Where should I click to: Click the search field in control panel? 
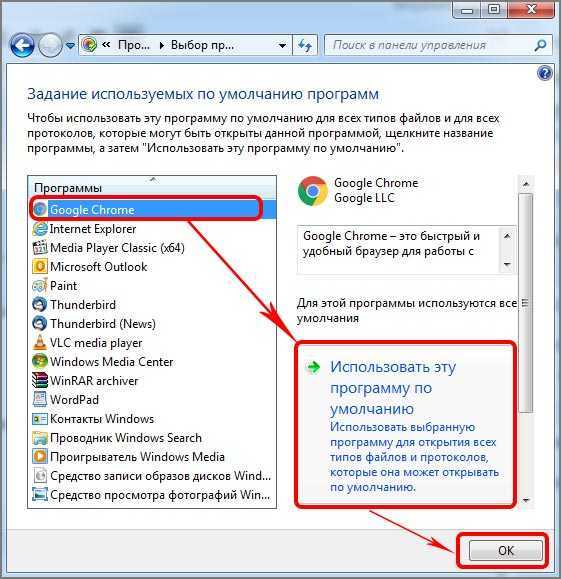click(x=430, y=45)
